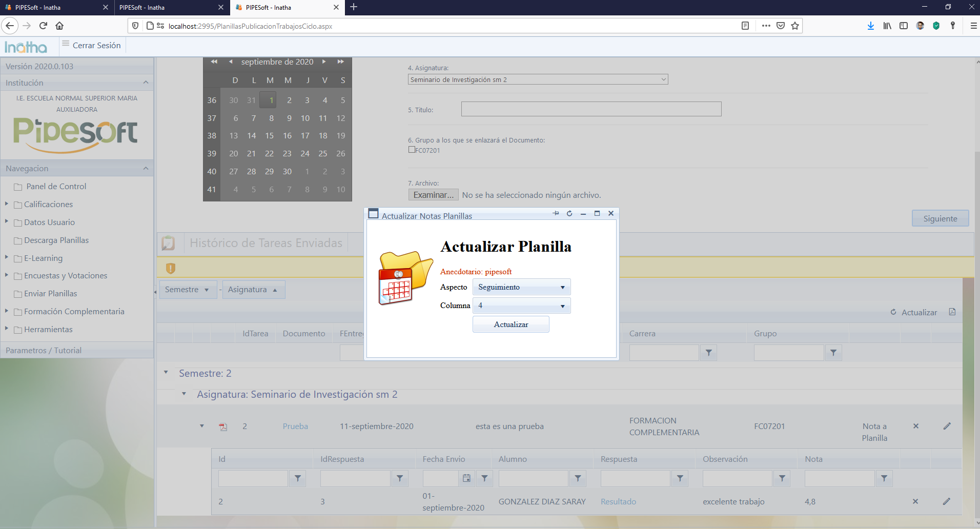Click the filter icon for Id column
The width and height of the screenshot is (980, 529).
tap(297, 478)
